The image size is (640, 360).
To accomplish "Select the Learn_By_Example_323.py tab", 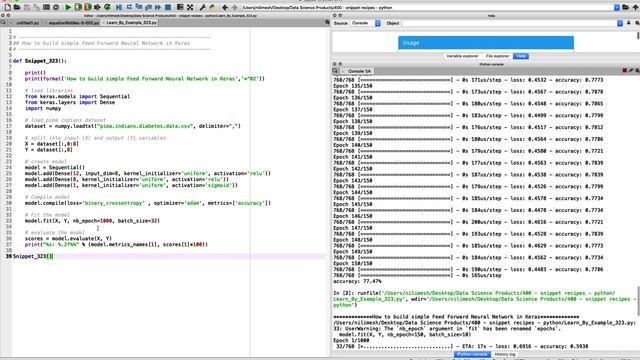I will pyautogui.click(x=131, y=22).
